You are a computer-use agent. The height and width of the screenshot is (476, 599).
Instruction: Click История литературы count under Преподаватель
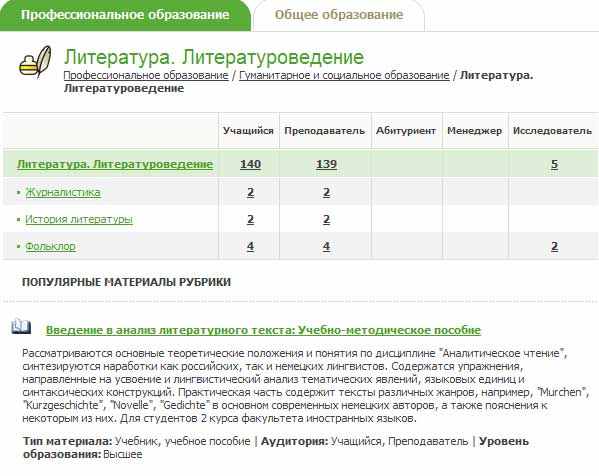(x=326, y=219)
